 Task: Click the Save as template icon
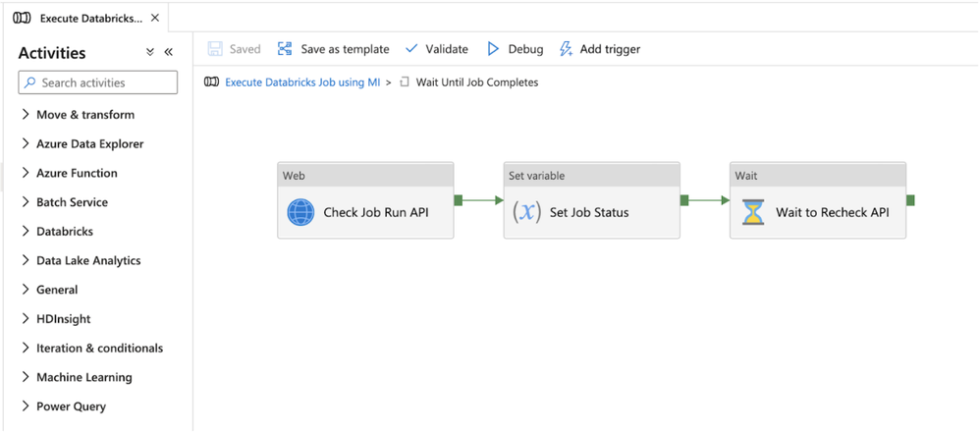tap(286, 49)
